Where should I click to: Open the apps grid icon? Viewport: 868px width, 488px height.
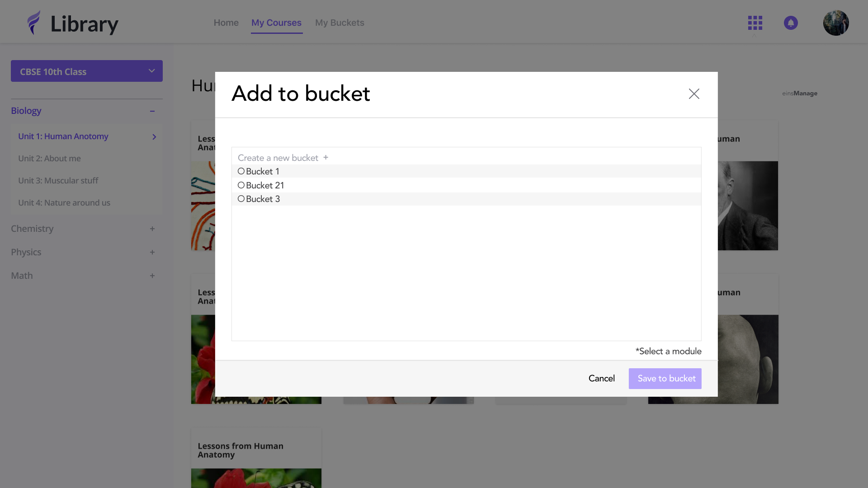click(755, 23)
